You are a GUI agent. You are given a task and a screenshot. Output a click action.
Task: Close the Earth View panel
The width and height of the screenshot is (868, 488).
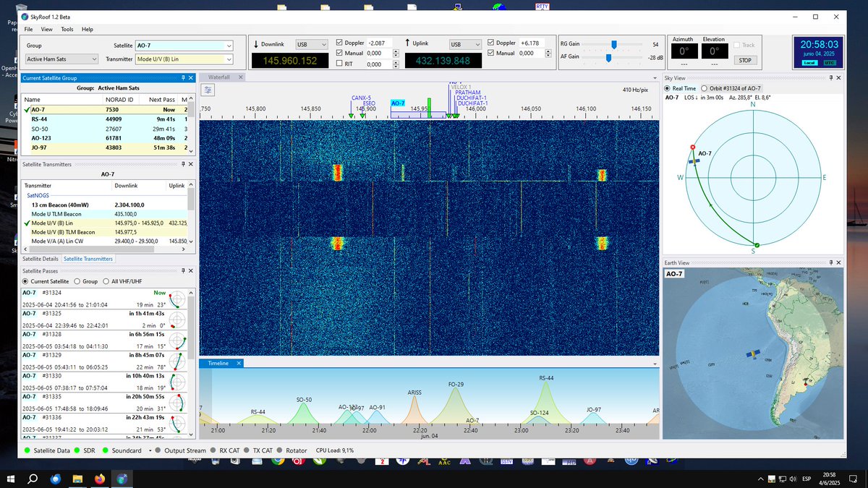click(838, 262)
